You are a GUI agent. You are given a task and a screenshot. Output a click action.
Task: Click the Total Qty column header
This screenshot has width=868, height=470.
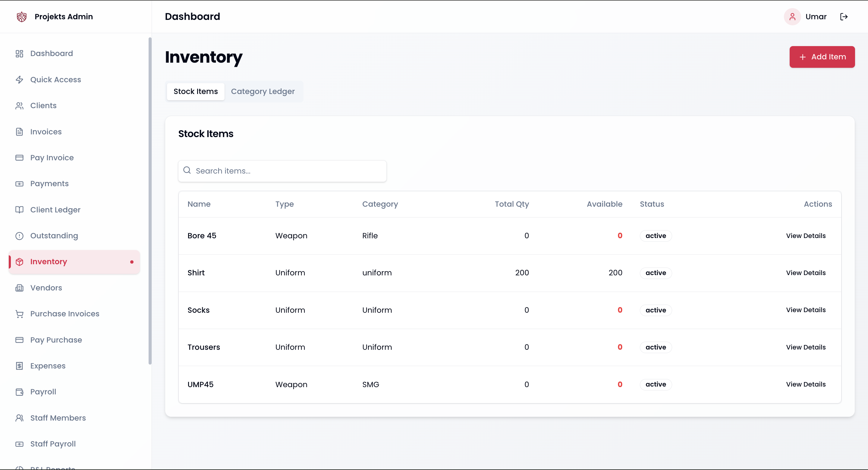tap(511, 204)
